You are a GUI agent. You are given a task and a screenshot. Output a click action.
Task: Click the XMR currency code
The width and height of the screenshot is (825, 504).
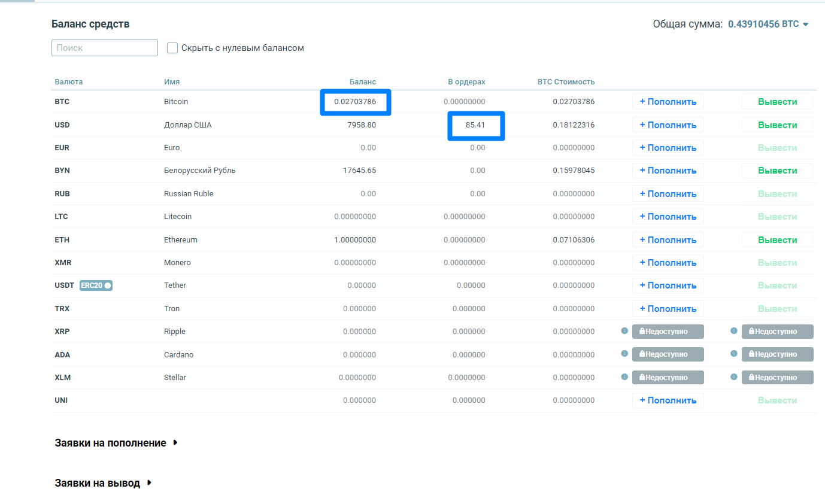63,263
